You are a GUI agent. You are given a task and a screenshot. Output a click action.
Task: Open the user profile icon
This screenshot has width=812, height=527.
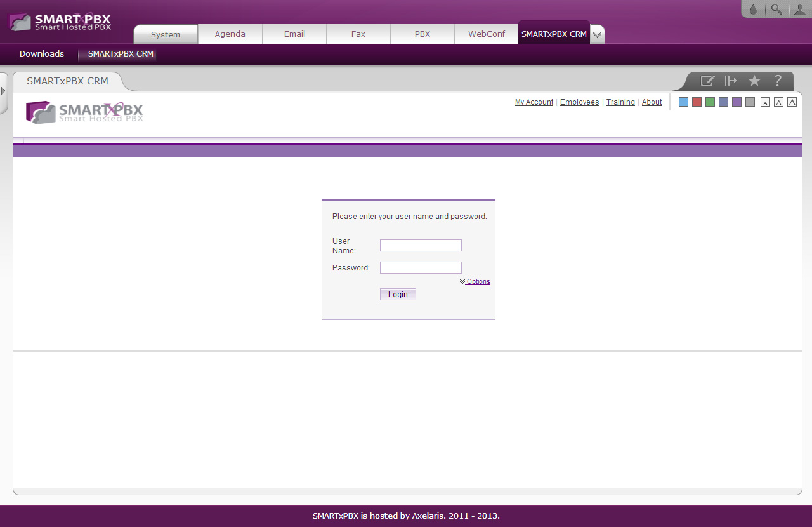coord(799,9)
